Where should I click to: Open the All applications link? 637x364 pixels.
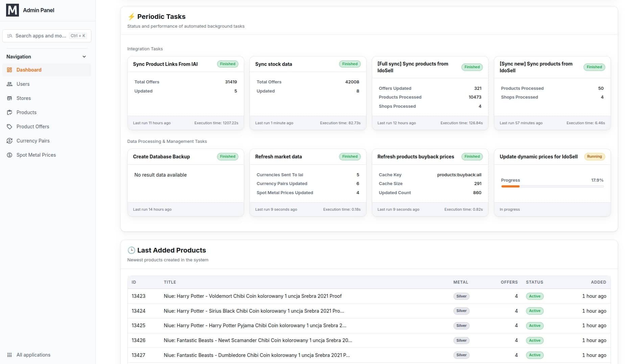pyautogui.click(x=33, y=355)
